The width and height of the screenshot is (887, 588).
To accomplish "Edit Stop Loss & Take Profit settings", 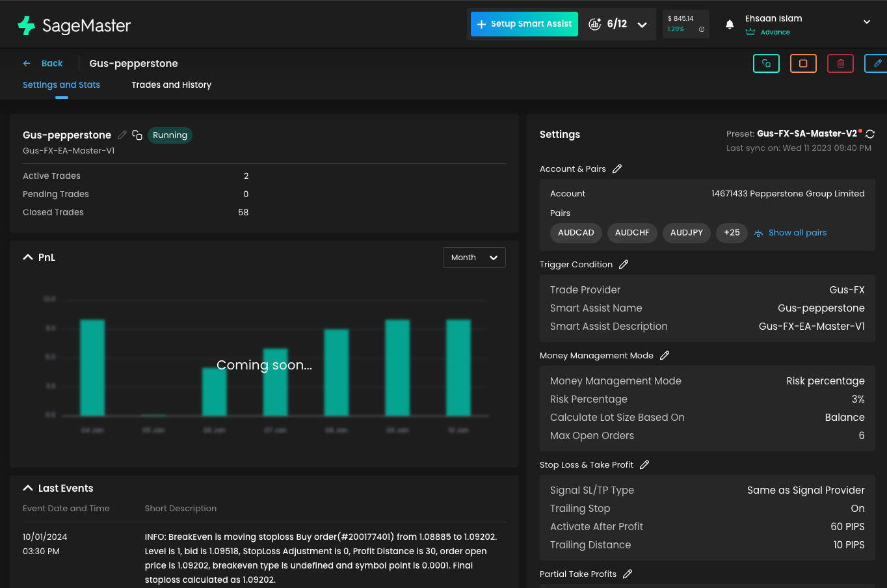I will [644, 465].
